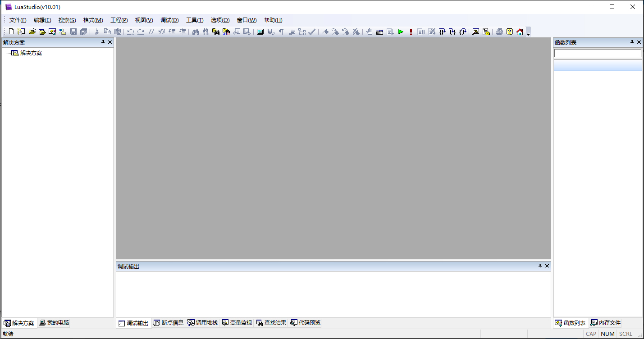Screen dimensions: 644x339
Task: Click the step out braces icon
Action: (463, 32)
